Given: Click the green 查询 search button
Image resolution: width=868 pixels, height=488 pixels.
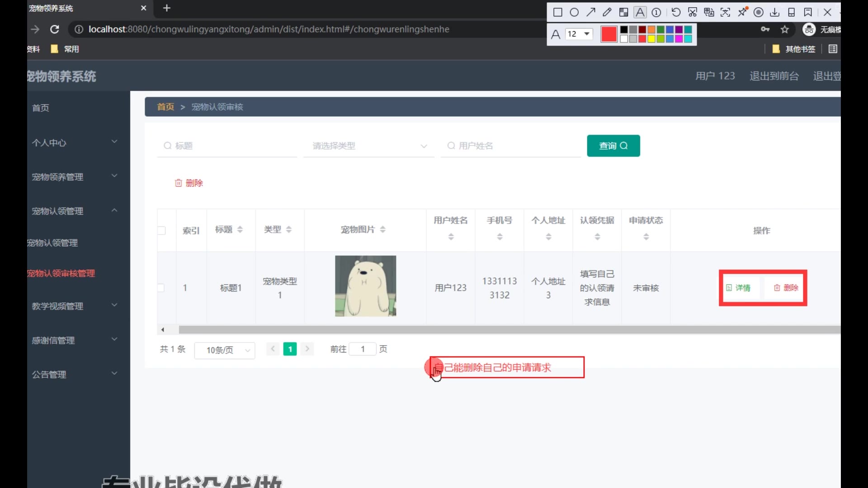Looking at the screenshot, I should (613, 146).
